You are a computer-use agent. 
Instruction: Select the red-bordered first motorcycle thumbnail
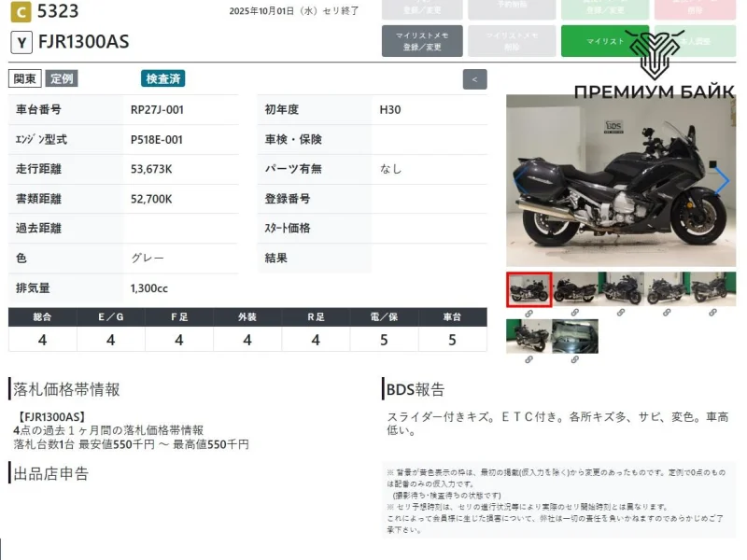529,289
